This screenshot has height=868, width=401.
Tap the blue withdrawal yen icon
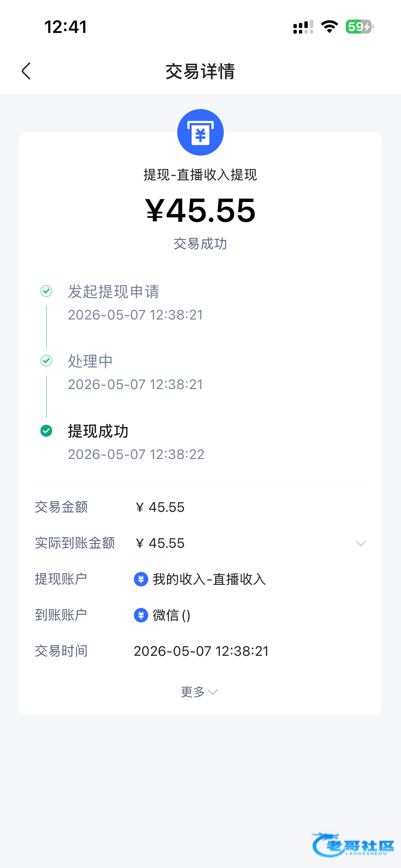(200, 132)
